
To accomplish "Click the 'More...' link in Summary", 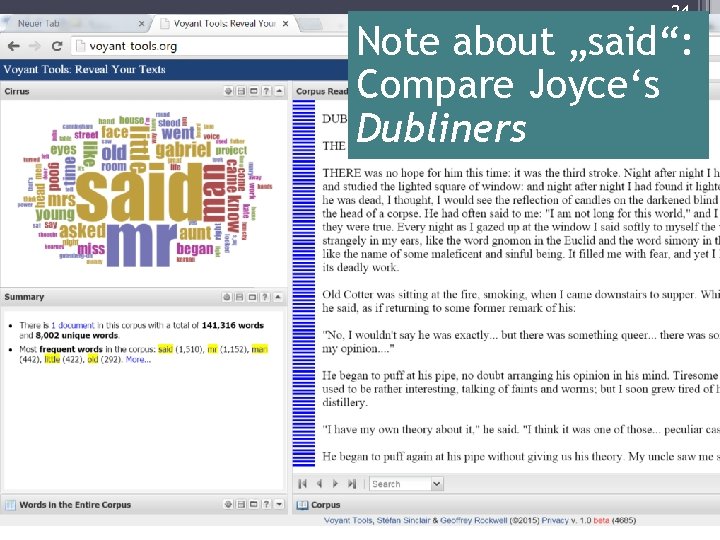I will pyautogui.click(x=138, y=360).
